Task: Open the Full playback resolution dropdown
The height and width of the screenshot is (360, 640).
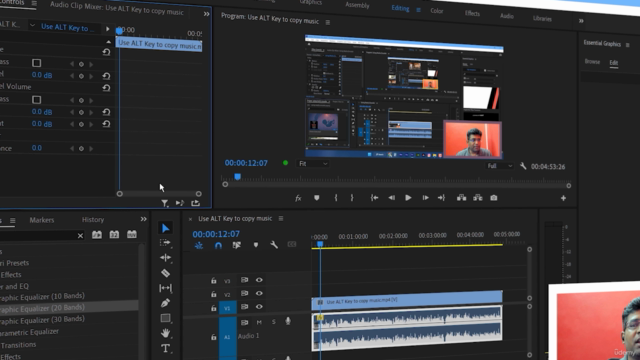Action: click(500, 166)
